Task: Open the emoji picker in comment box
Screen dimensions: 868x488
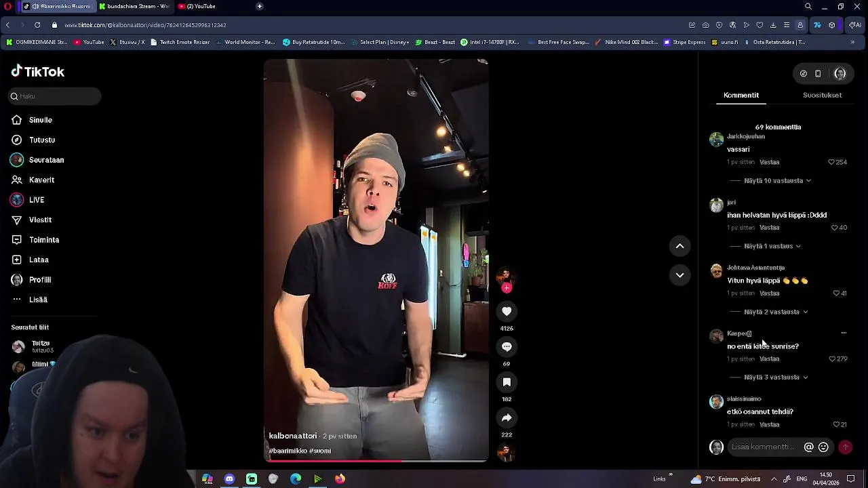Action: coord(823,447)
